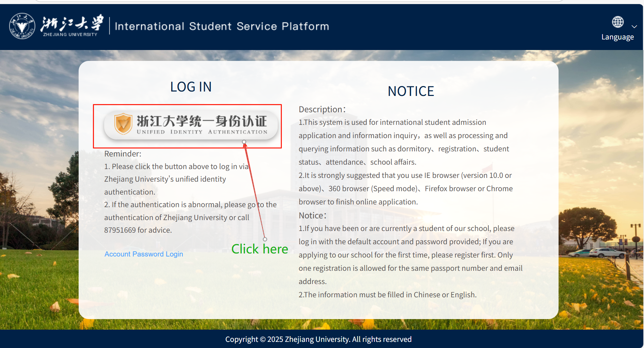Screen dimensions: 644x348
Task: Click the orange shield icon on login button
Action: (x=123, y=124)
